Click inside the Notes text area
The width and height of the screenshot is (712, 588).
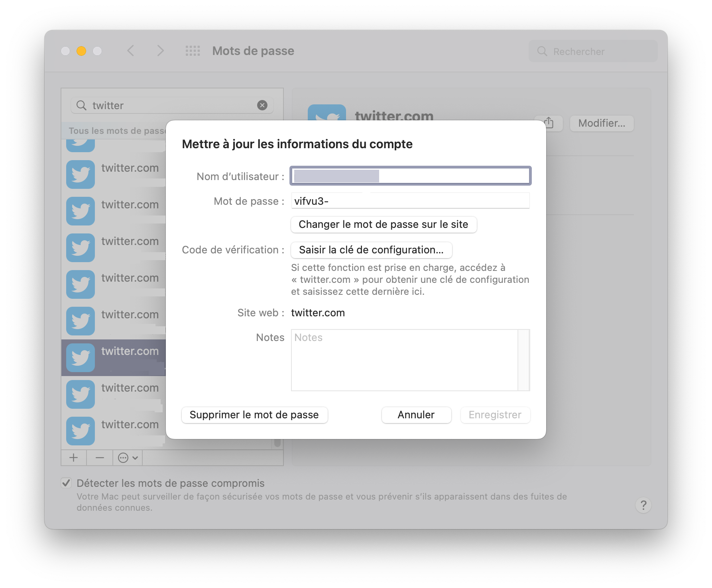point(404,360)
